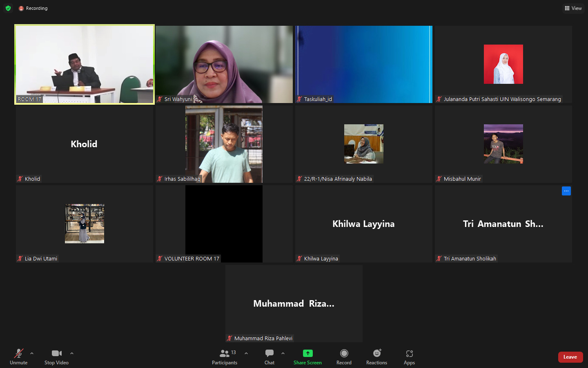
Task: Open the Apps panel
Action: pos(409,357)
